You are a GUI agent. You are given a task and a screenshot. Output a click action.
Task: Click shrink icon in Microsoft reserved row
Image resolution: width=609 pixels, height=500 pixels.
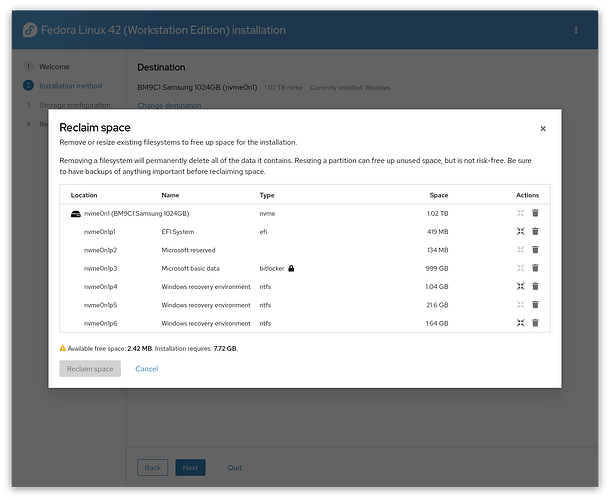point(520,249)
